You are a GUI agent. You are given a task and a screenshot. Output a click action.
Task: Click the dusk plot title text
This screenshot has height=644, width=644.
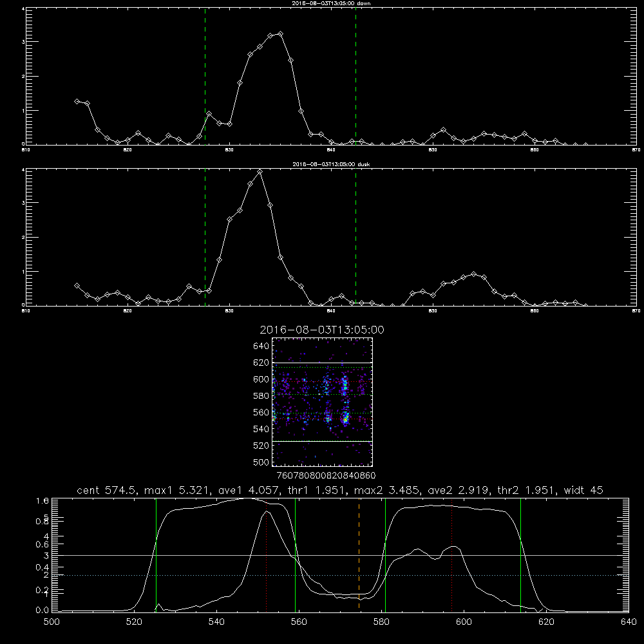(x=331, y=164)
